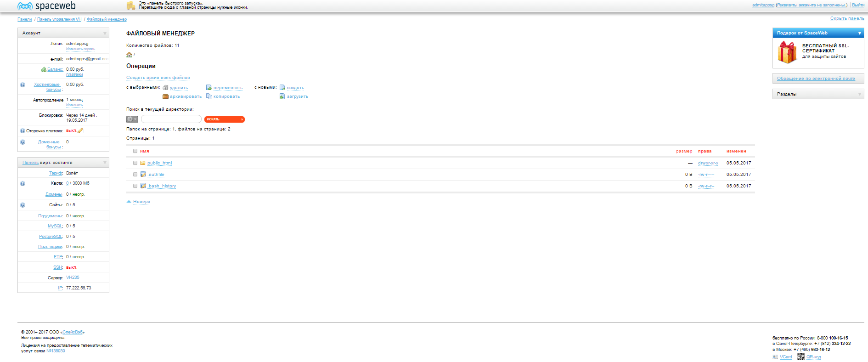868x362 pixels.
Task: Click the pencil icon next to Отсрочка платежа
Action: click(80, 130)
